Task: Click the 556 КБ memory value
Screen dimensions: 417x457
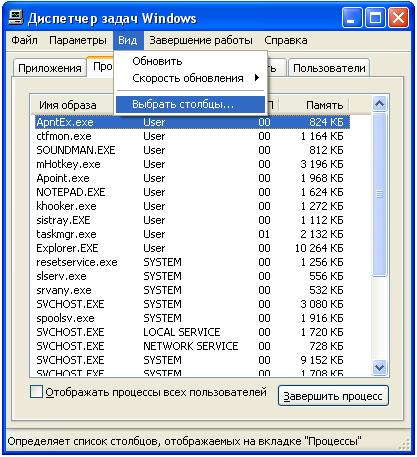Action: [326, 276]
